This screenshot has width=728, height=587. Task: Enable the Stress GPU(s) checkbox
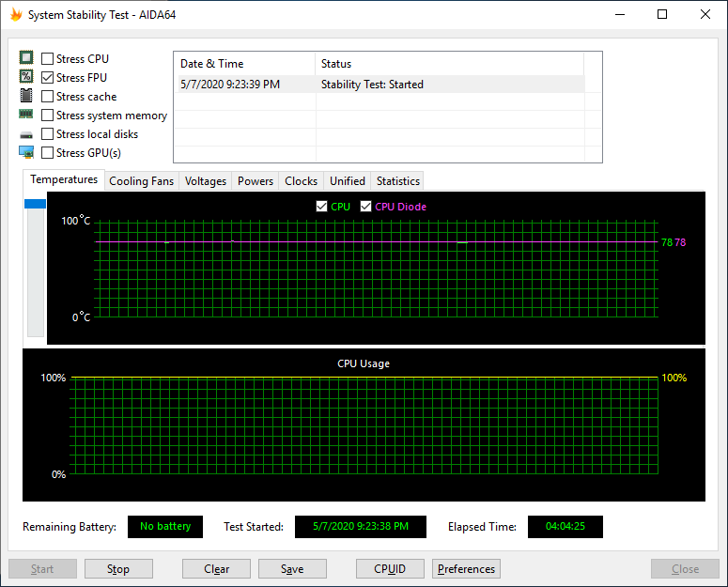[x=47, y=153]
